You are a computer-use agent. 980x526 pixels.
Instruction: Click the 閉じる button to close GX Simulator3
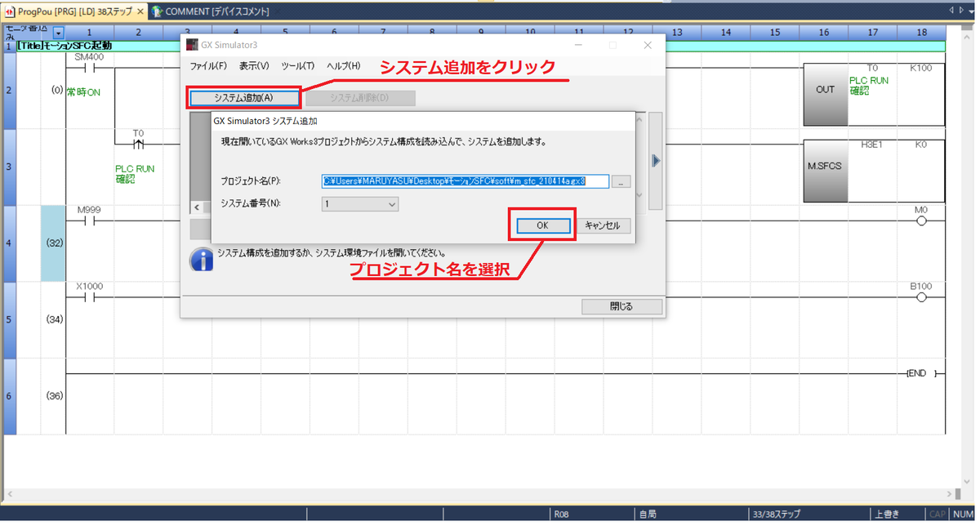tap(621, 306)
